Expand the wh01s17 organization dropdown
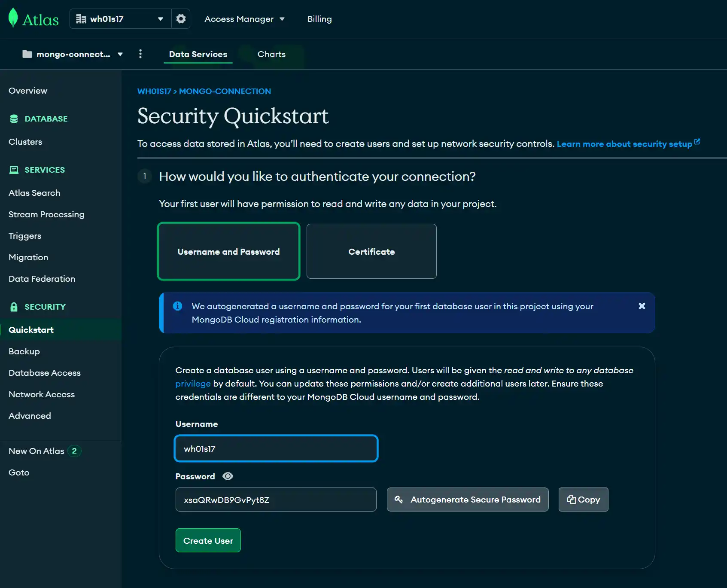The image size is (727, 588). [x=120, y=19]
